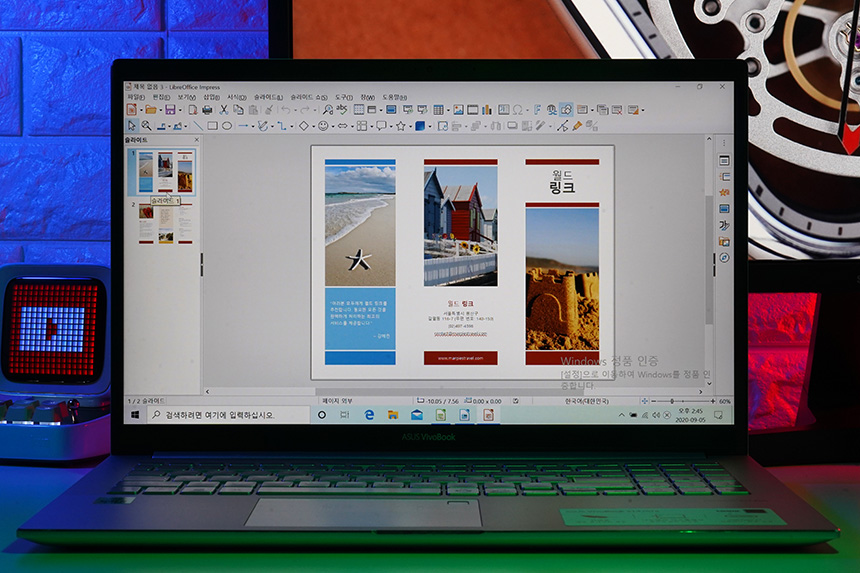860x573 pixels.
Task: Open the 도구 (Tools) menu
Action: pos(343,97)
